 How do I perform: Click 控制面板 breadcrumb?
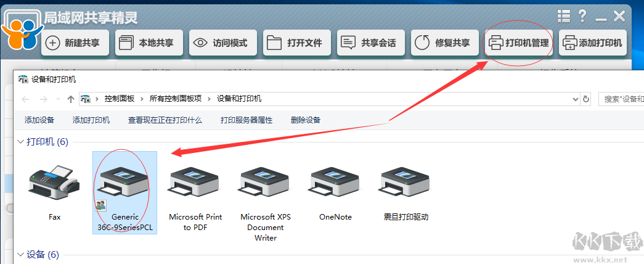tap(120, 99)
